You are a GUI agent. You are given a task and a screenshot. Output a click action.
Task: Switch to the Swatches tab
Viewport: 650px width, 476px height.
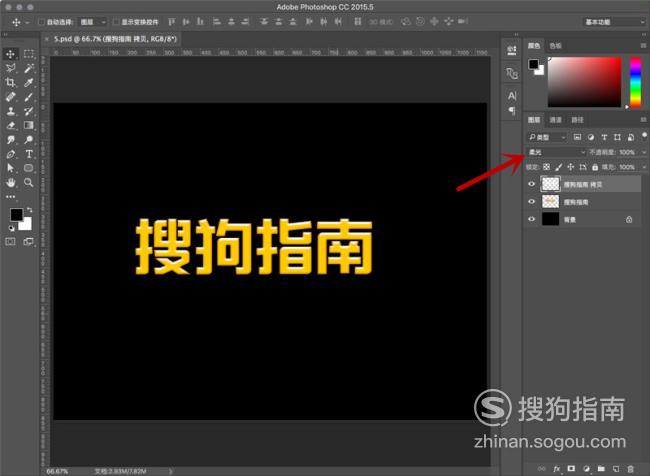(555, 46)
